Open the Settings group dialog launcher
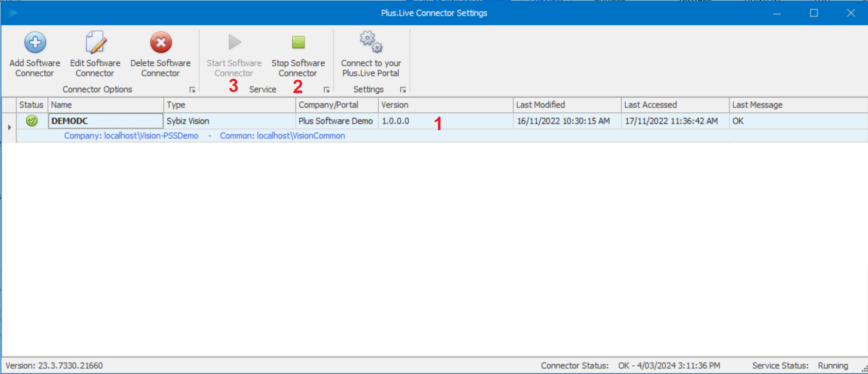Viewport: 868px width, 374px height. 403,90
